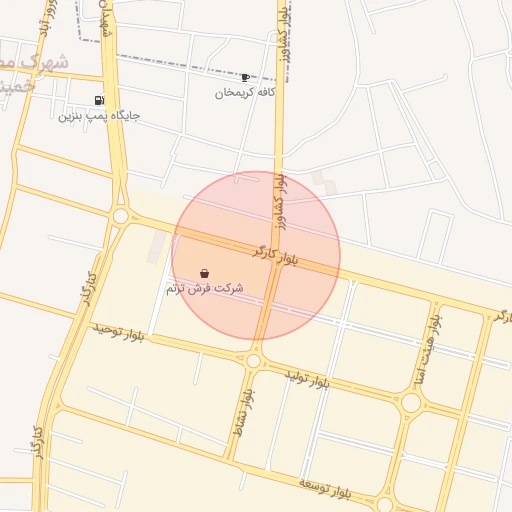Select the بلوار هیئت امنا road label
Image resolution: width=512 pixels, height=512 pixels.
[428, 350]
